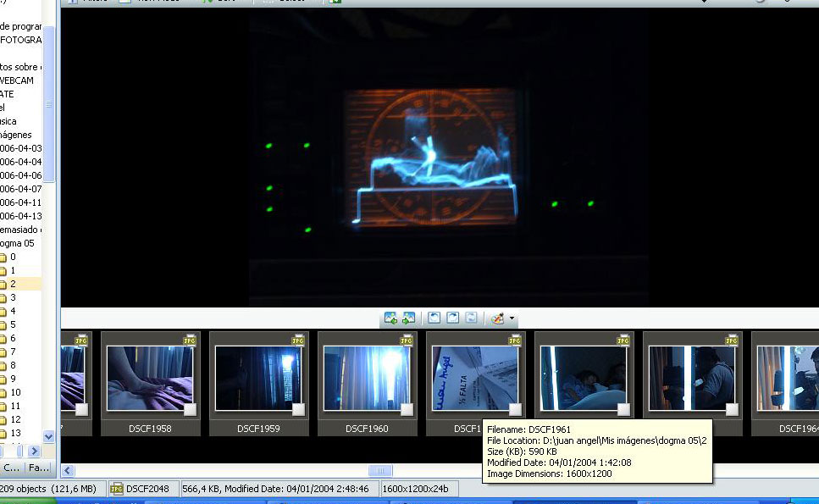Click the large preview image

[x=449, y=158]
